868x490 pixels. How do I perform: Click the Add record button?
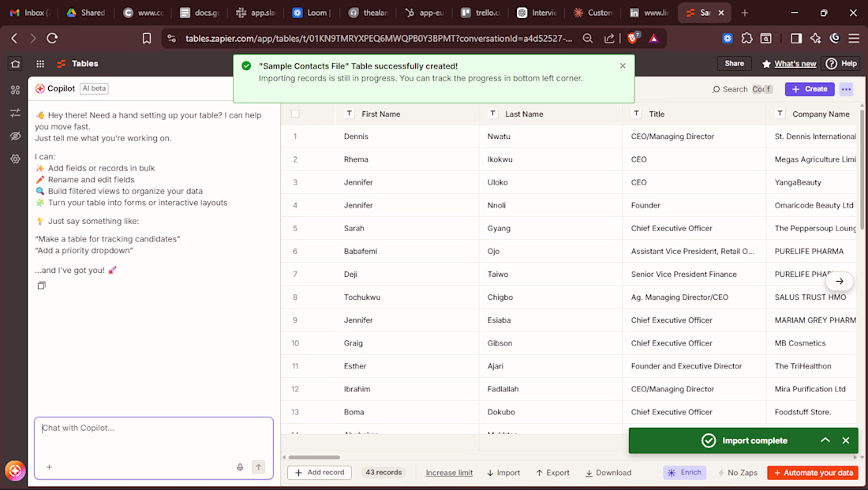pyautogui.click(x=320, y=473)
